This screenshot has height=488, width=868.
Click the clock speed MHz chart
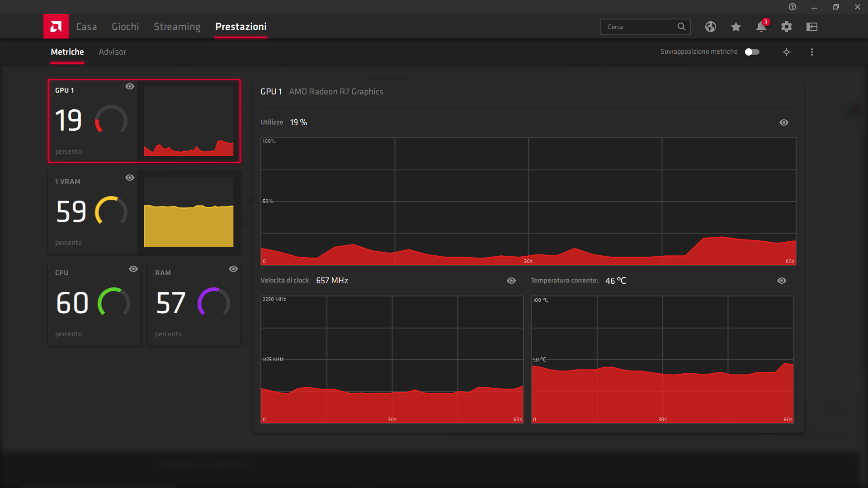pos(392,359)
